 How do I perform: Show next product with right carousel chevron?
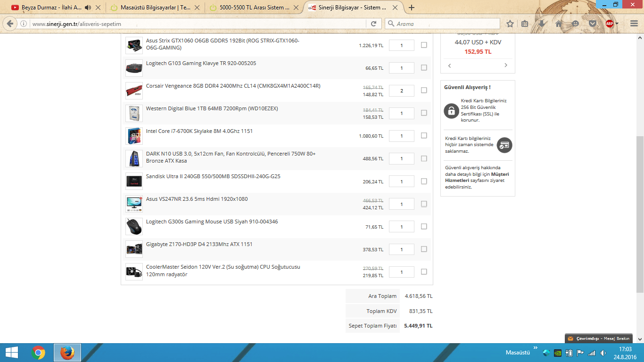506,66
